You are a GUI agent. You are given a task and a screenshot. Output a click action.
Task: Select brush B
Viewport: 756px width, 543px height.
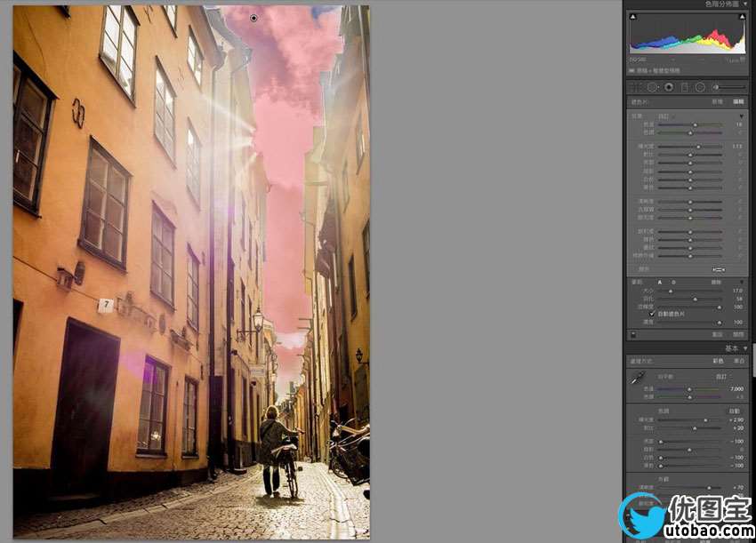[x=673, y=283]
